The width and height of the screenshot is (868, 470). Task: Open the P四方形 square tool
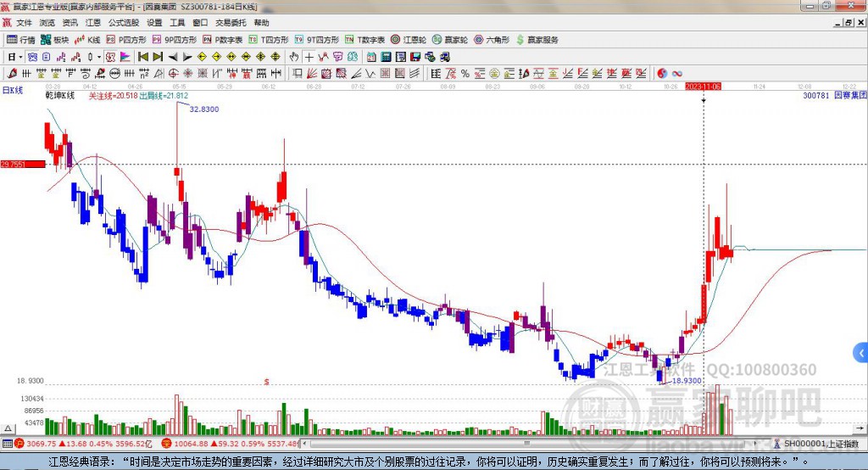click(x=126, y=40)
